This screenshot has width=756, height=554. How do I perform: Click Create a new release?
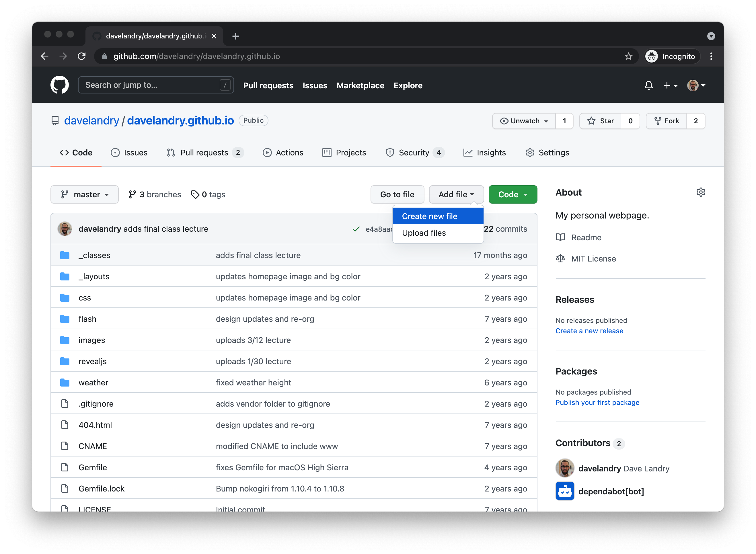(589, 331)
